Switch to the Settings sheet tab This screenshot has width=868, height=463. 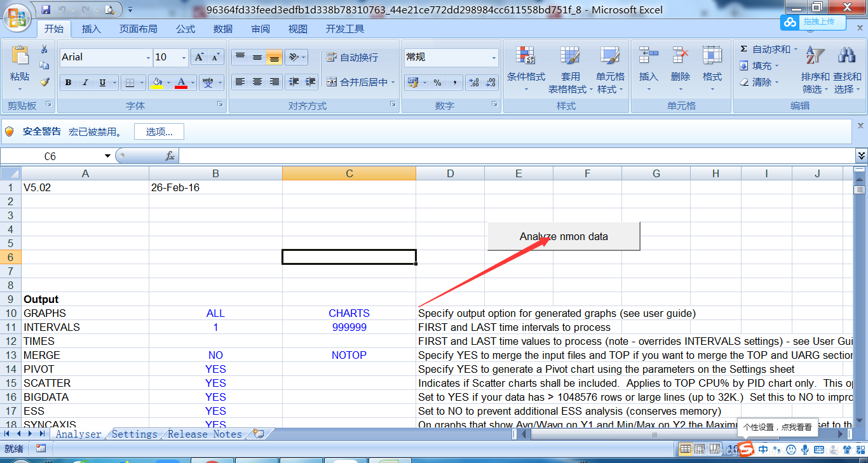click(x=134, y=434)
